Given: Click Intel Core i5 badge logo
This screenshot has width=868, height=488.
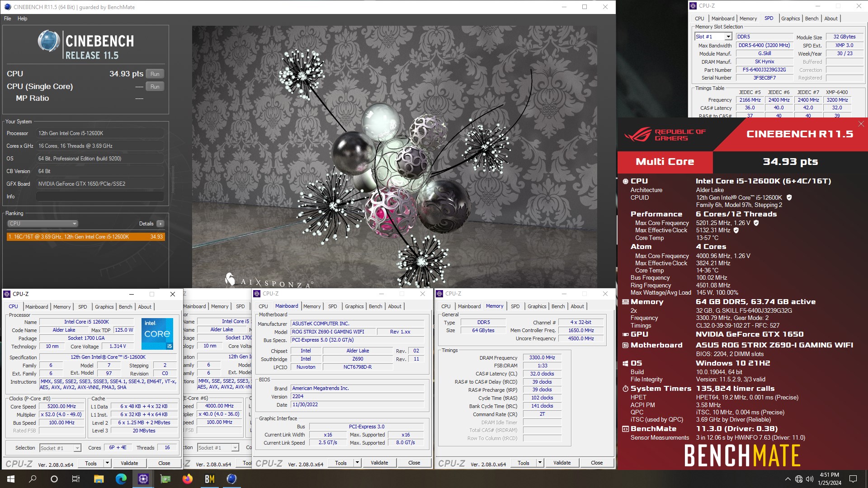Looking at the screenshot, I should pos(157,334).
